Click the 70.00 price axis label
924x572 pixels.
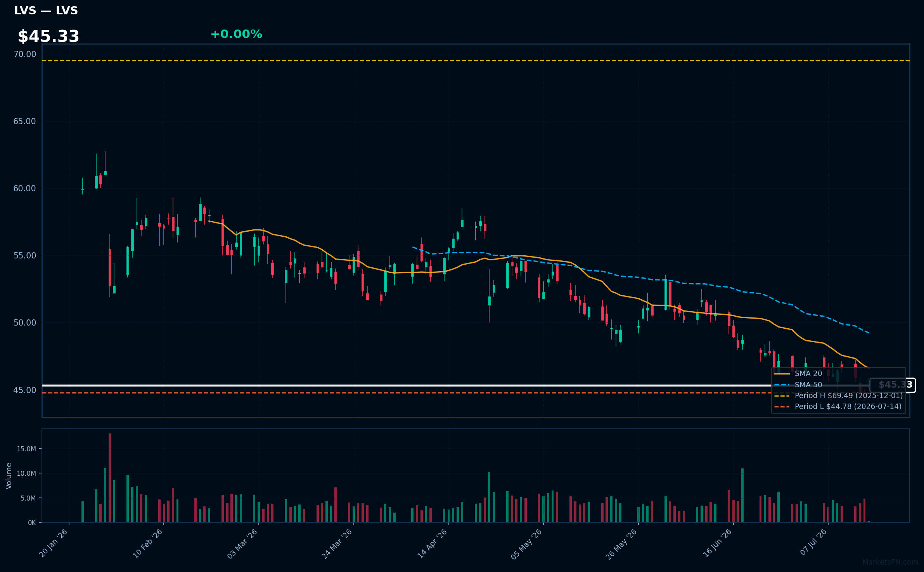(25, 54)
